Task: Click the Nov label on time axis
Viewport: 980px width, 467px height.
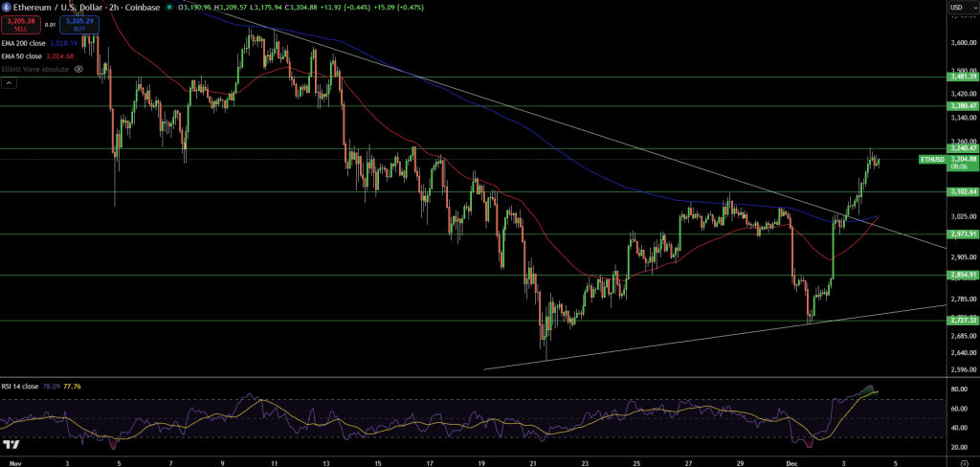Action: pyautogui.click(x=16, y=462)
